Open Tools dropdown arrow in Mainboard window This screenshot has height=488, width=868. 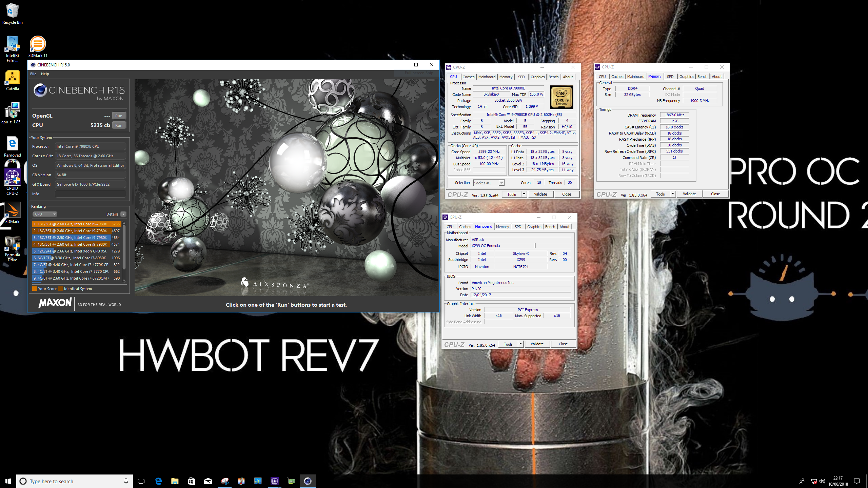pyautogui.click(x=520, y=344)
